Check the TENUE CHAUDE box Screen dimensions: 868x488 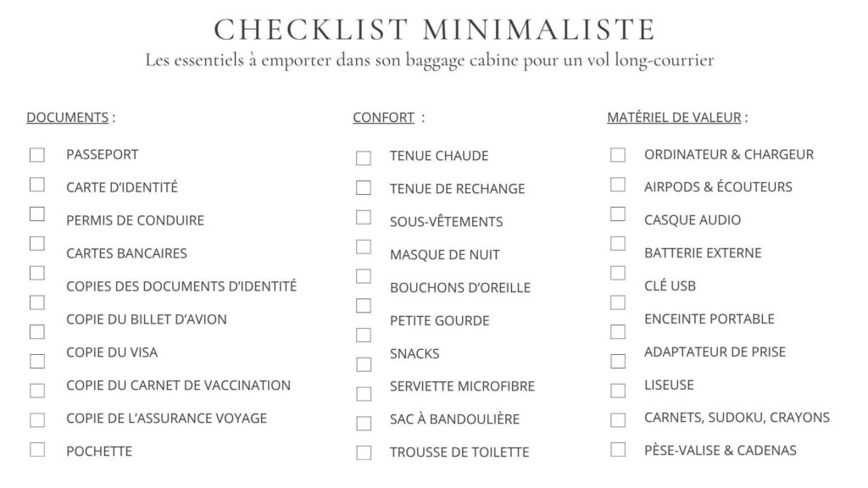[364, 158]
